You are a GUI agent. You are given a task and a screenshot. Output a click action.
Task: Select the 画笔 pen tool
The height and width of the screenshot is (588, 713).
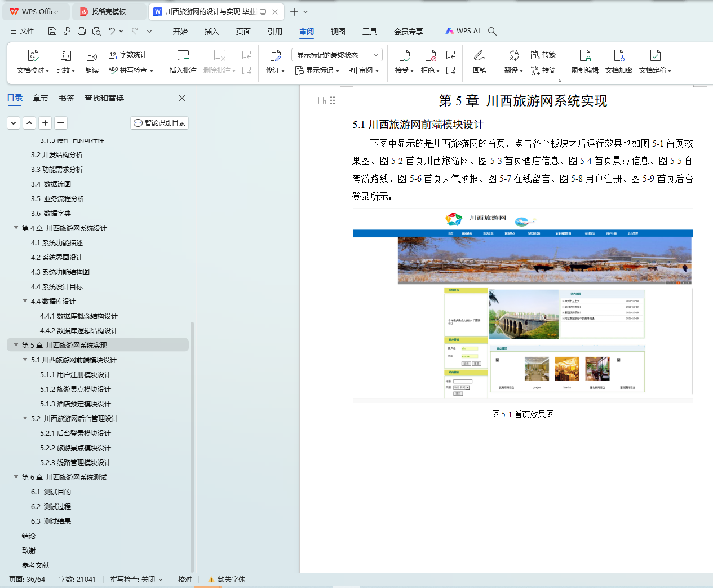tap(480, 62)
